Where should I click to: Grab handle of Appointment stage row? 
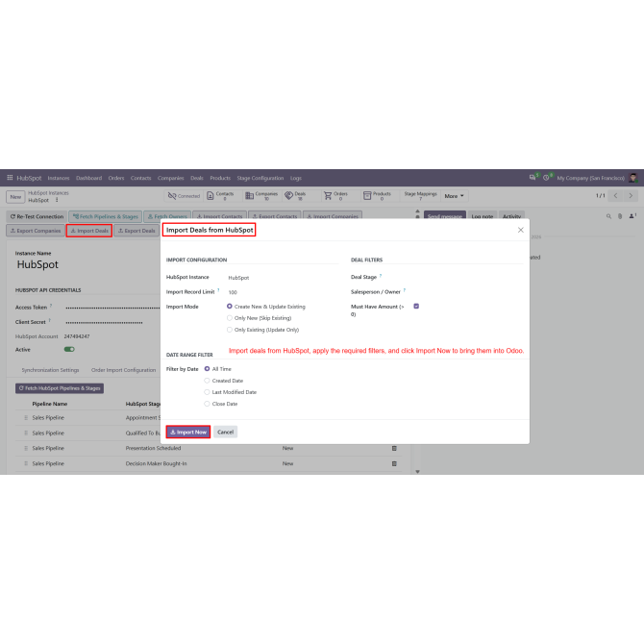point(26,418)
